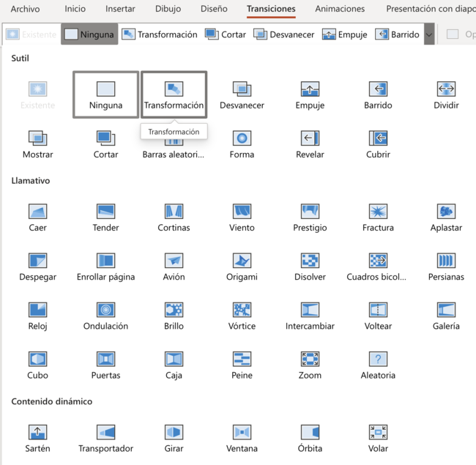Viewport: 476px width, 465px height.
Task: Open the Animaciones ribbon tab
Action: point(340,10)
